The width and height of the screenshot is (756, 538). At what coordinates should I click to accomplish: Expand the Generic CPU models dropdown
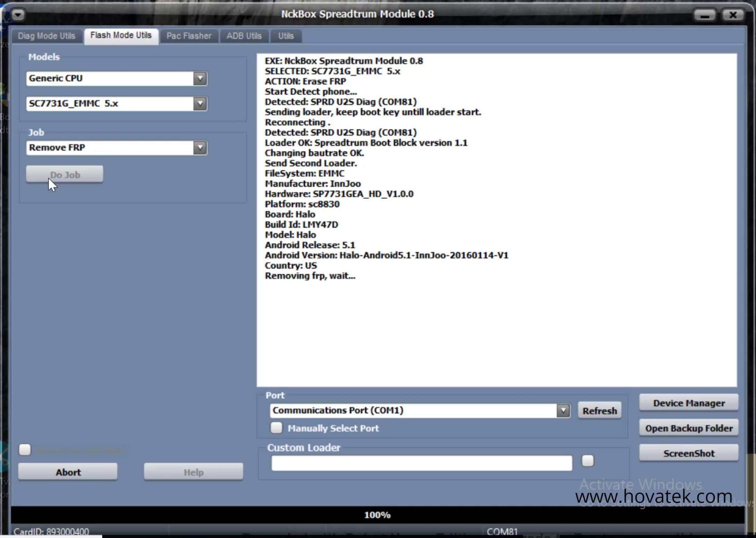click(x=200, y=78)
